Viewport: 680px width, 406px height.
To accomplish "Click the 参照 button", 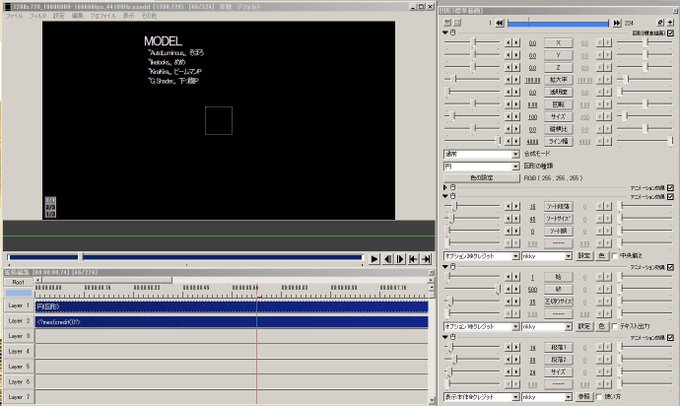I will (x=584, y=396).
